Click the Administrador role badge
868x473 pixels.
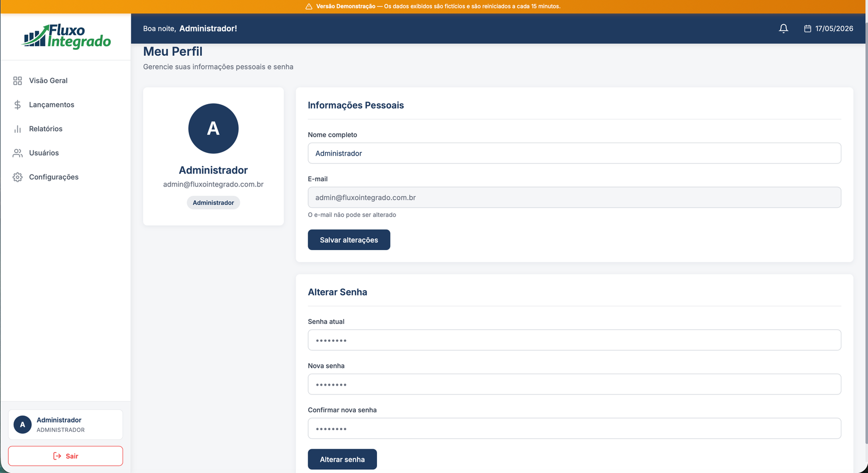coord(213,203)
